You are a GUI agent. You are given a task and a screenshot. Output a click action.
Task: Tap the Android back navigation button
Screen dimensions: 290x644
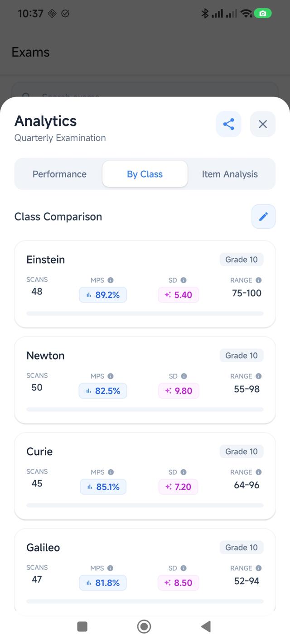click(x=206, y=626)
